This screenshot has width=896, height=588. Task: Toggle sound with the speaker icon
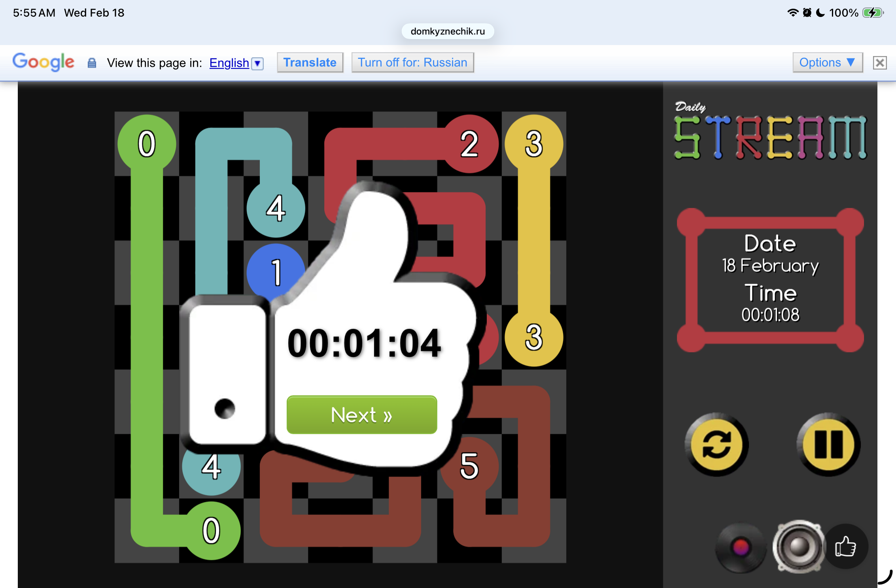click(x=799, y=547)
